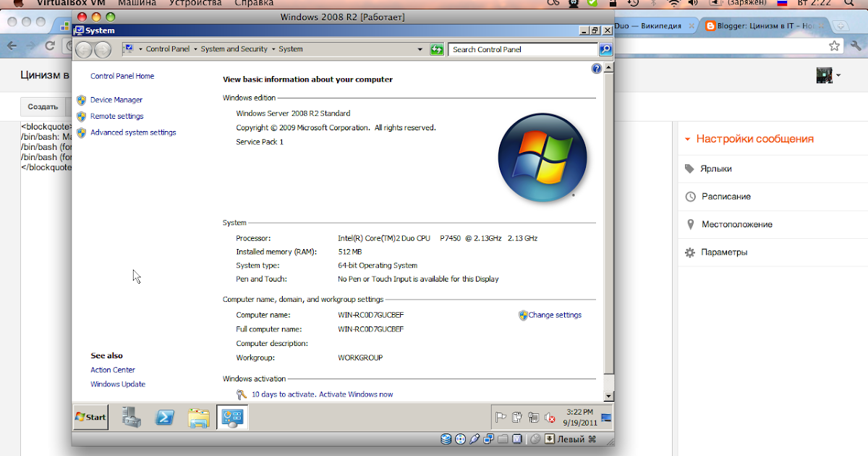Go back in Control Panel navigation

[84, 49]
